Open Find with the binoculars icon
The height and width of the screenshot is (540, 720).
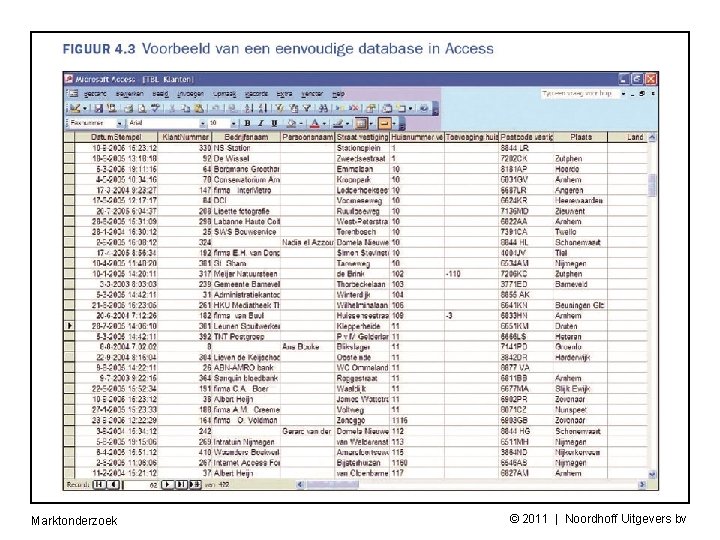323,108
